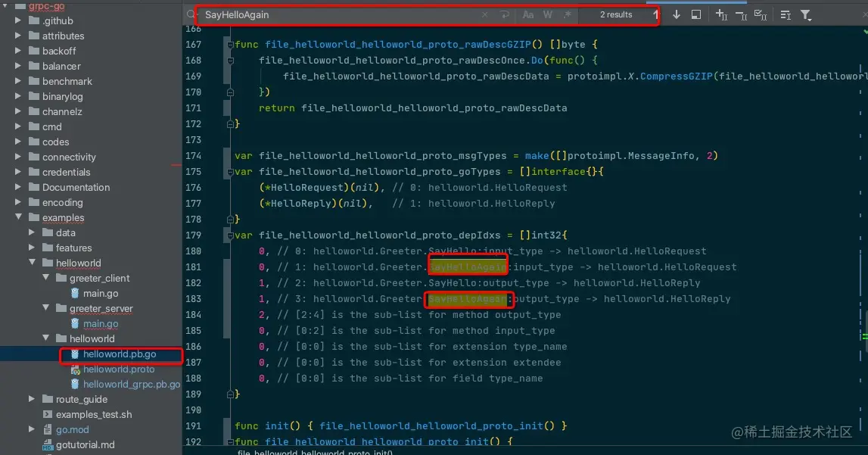This screenshot has height=455, width=868.
Task: Open the multiline search settings icon
Action: [786, 15]
